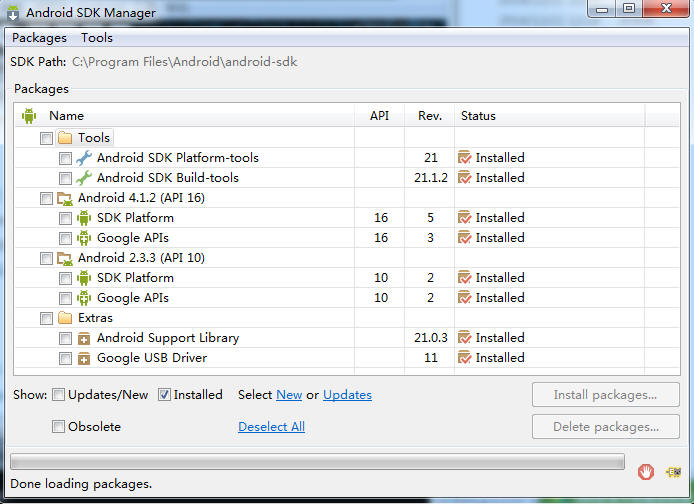Viewport: 694px width, 504px height.
Task: Click the Android 4.1.2 folder icon
Action: (x=65, y=199)
